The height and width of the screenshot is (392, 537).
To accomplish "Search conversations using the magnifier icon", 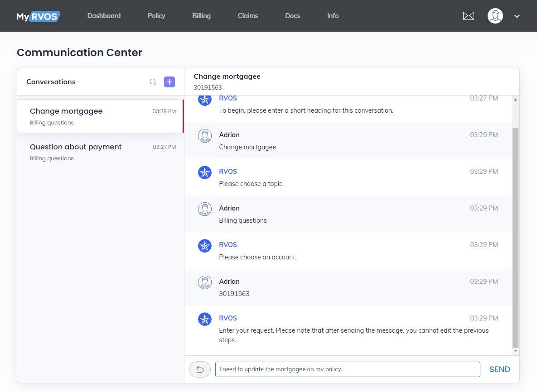I will click(x=153, y=82).
